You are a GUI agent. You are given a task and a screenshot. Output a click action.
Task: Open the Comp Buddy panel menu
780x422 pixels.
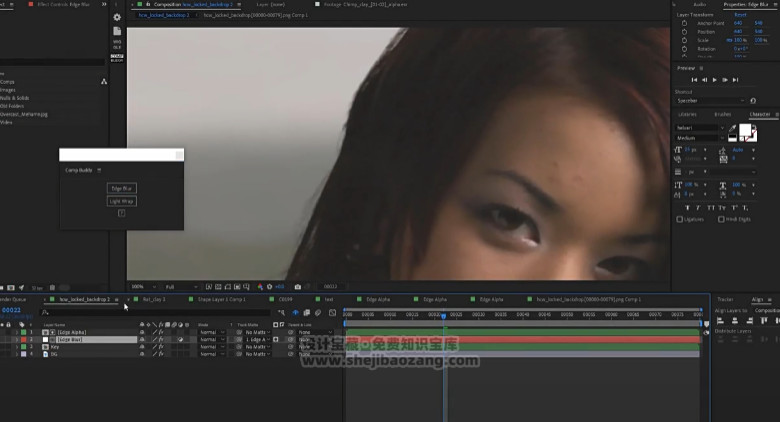[99, 170]
